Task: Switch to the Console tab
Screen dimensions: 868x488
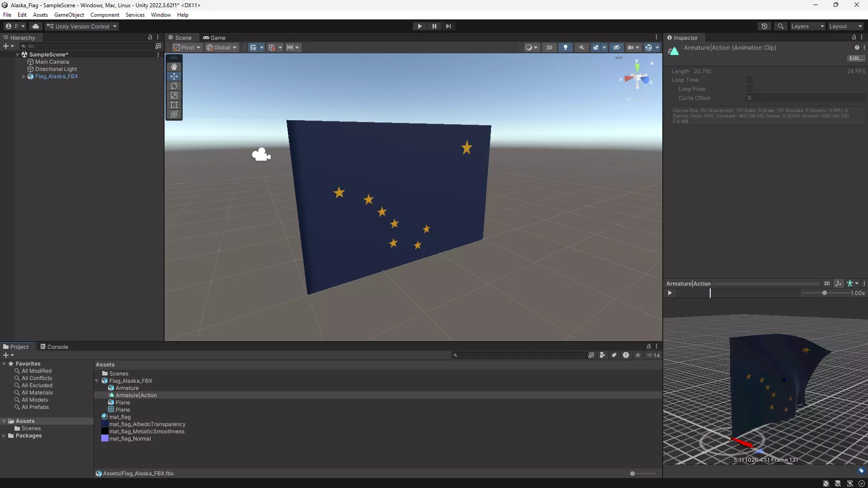Action: pos(54,347)
